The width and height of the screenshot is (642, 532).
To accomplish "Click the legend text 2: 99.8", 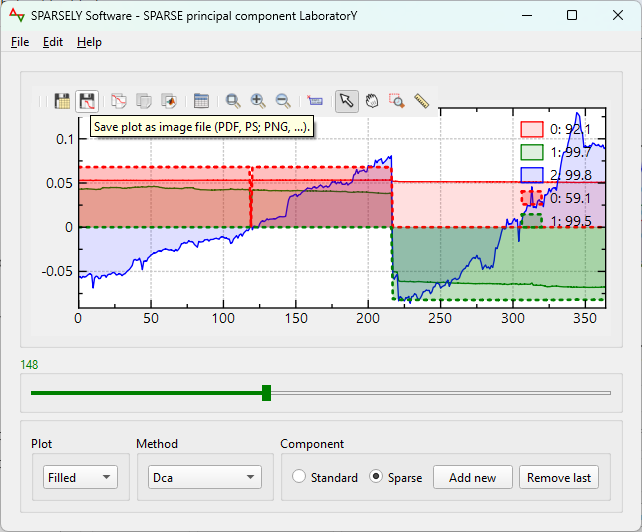I will (571, 175).
